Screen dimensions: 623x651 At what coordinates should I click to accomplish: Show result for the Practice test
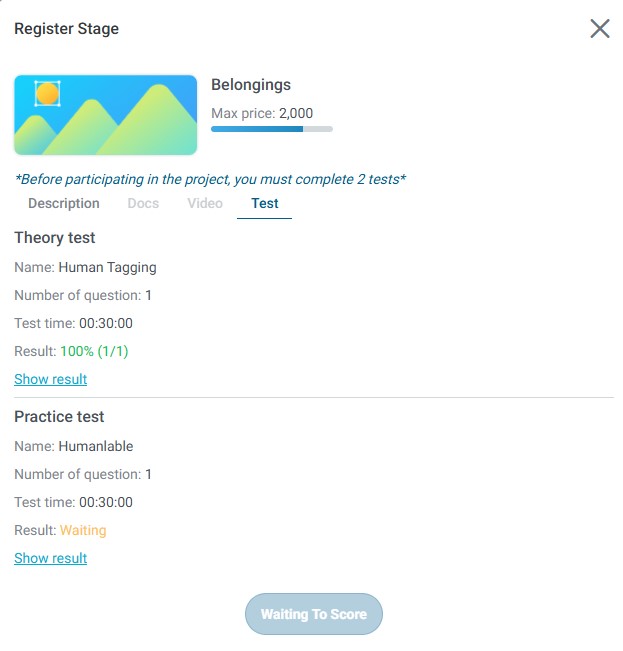click(50, 559)
